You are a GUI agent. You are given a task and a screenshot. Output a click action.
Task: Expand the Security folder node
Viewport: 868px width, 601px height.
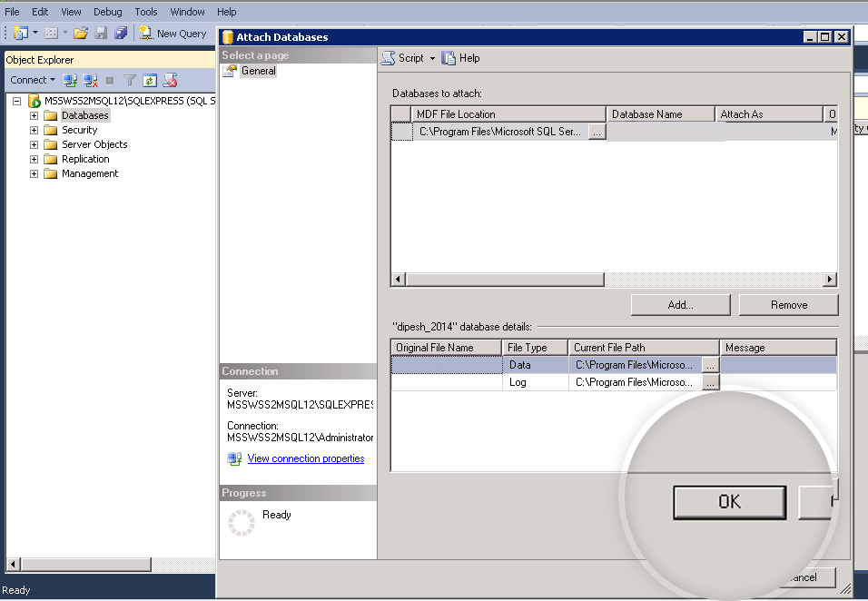35,131
